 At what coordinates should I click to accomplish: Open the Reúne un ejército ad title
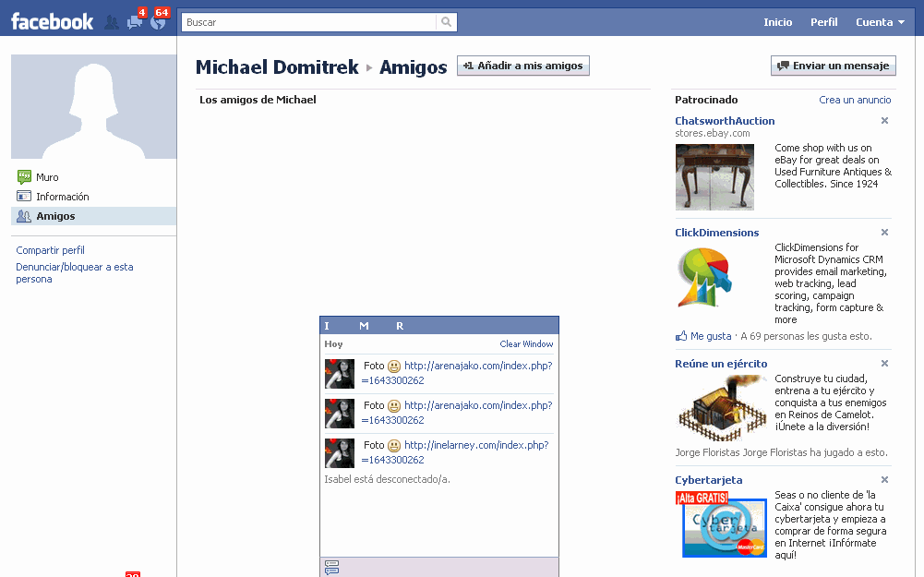(721, 364)
